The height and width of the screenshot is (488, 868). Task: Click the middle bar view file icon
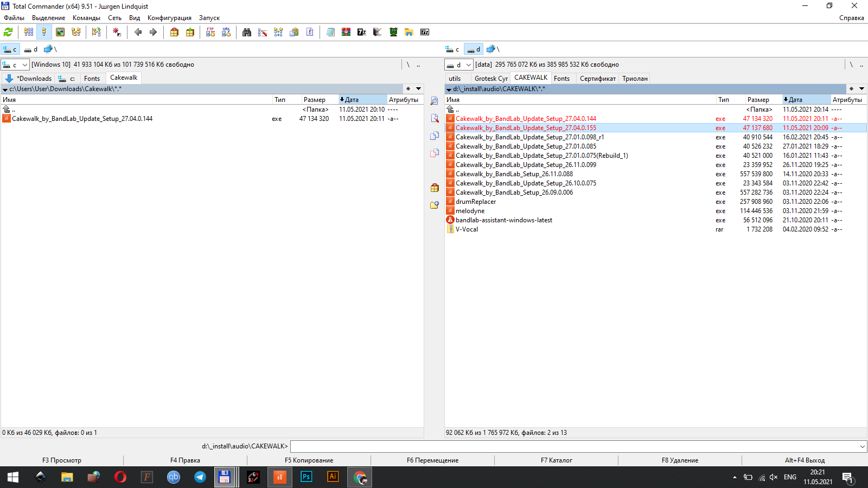click(x=435, y=101)
